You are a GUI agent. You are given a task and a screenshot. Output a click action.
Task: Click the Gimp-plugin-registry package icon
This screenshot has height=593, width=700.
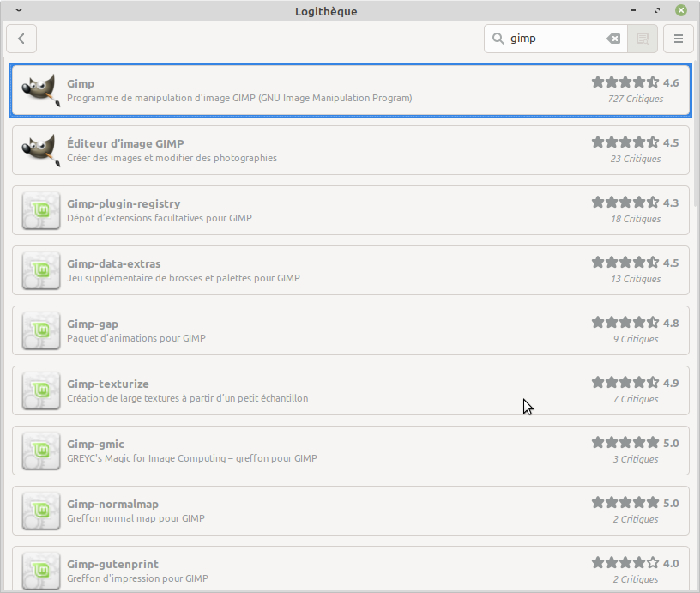41,210
